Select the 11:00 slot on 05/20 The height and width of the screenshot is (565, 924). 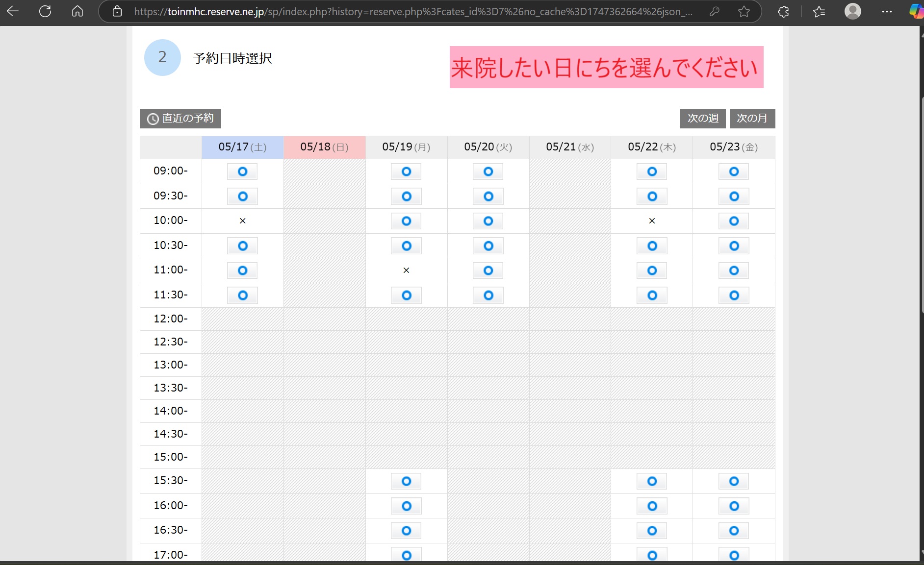(488, 270)
